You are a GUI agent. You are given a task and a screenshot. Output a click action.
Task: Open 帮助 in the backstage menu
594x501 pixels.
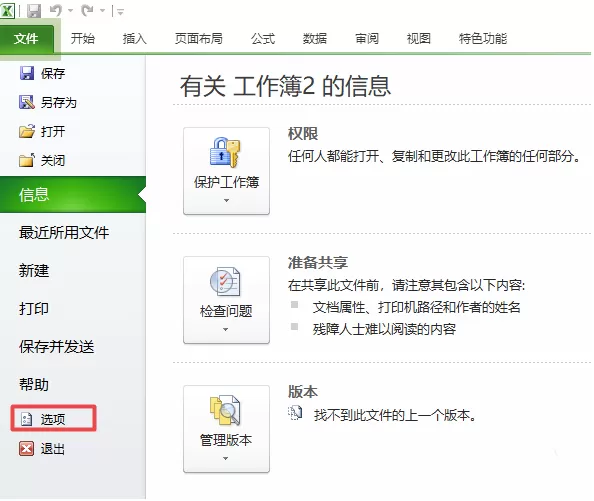coord(34,384)
